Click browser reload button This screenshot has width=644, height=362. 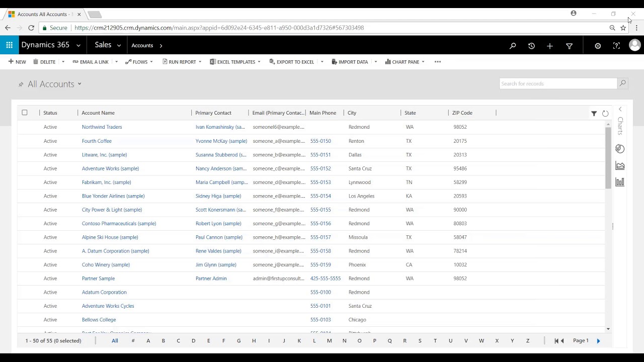(31, 28)
